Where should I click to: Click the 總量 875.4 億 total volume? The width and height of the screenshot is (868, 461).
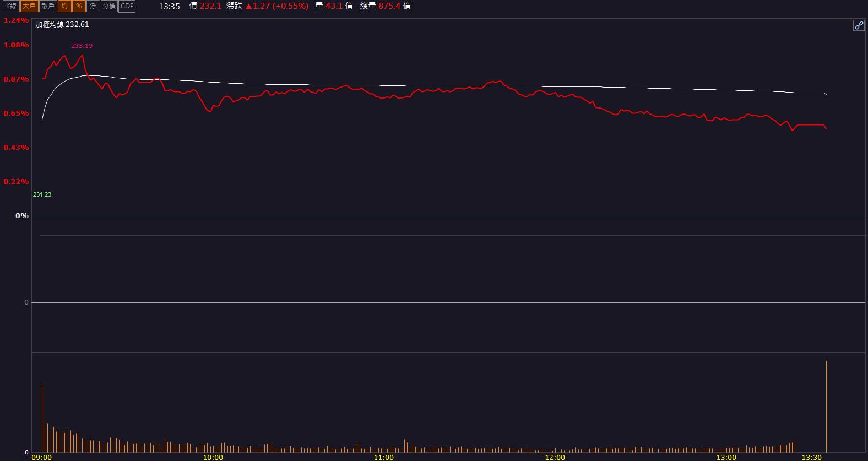pyautogui.click(x=385, y=6)
